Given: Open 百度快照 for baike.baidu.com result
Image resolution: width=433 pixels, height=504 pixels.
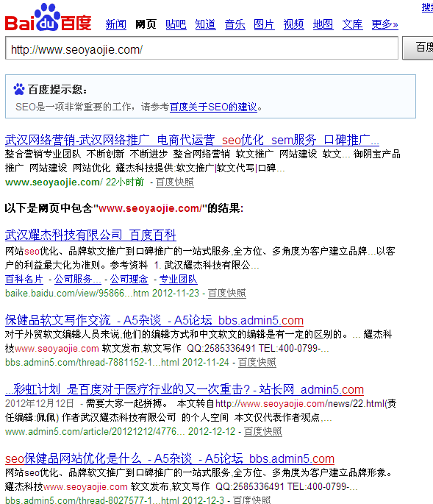Looking at the screenshot, I should (227, 293).
